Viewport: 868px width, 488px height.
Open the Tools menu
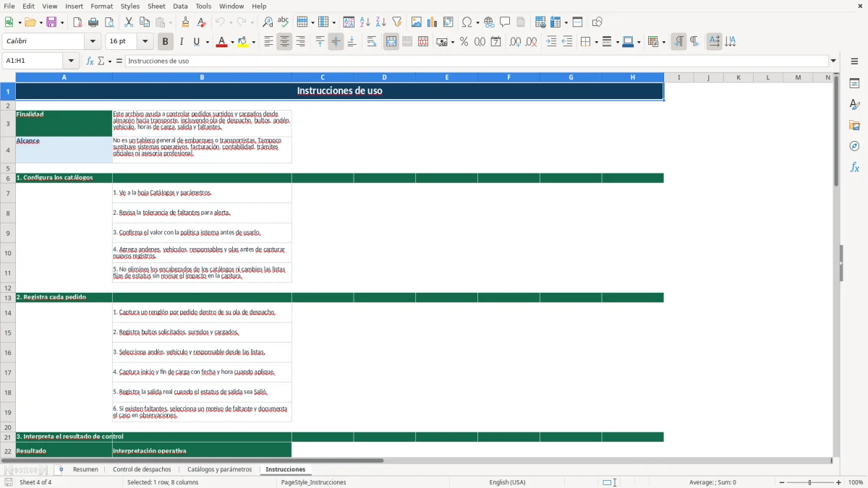(203, 6)
